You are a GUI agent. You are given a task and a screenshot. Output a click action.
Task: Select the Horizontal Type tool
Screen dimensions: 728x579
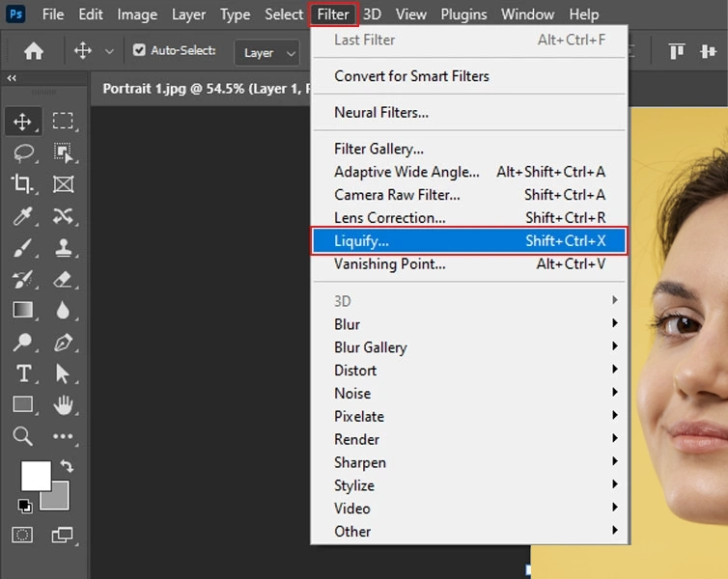click(x=23, y=374)
